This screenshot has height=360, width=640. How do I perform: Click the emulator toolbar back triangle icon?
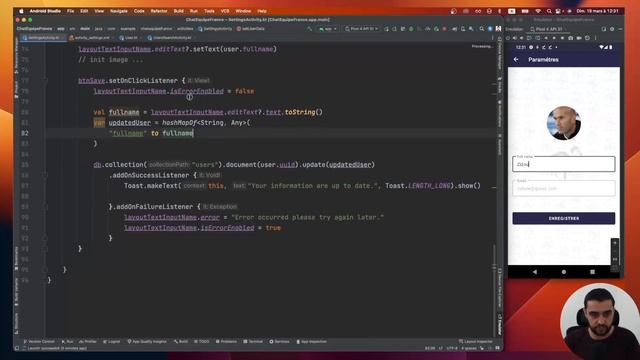547,38
